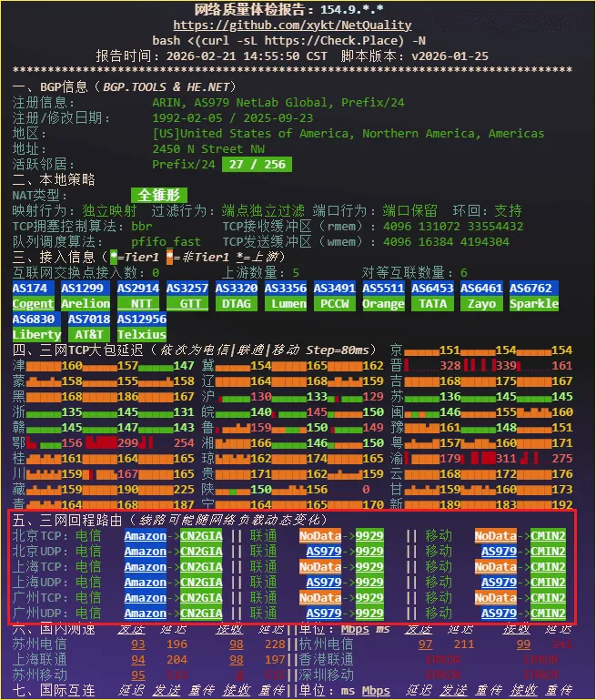Click the 深圳移动 row label
Screen dimensions: 596x700
tap(326, 675)
